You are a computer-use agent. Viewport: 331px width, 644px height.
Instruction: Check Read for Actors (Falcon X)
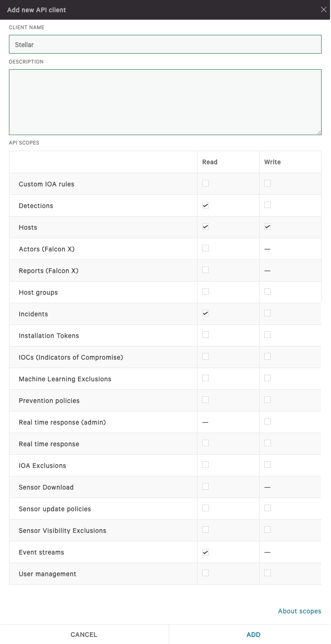205,248
